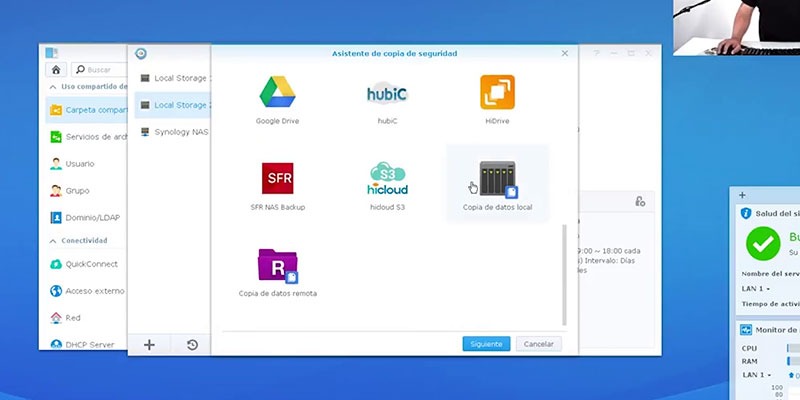
Task: Add a widget with the plus icon
Action: [x=742, y=195]
